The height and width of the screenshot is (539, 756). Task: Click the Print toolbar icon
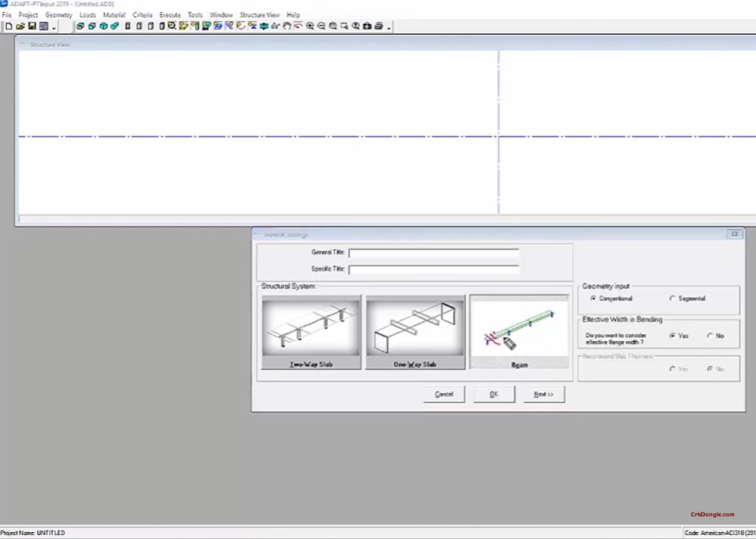(x=379, y=26)
